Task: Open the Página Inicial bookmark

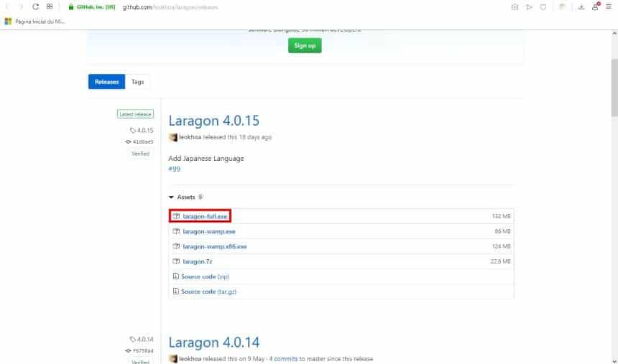Action: coord(40,22)
